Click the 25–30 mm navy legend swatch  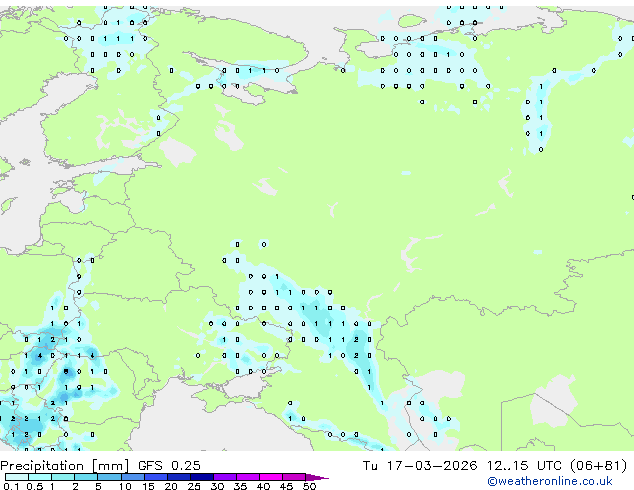click(x=201, y=477)
